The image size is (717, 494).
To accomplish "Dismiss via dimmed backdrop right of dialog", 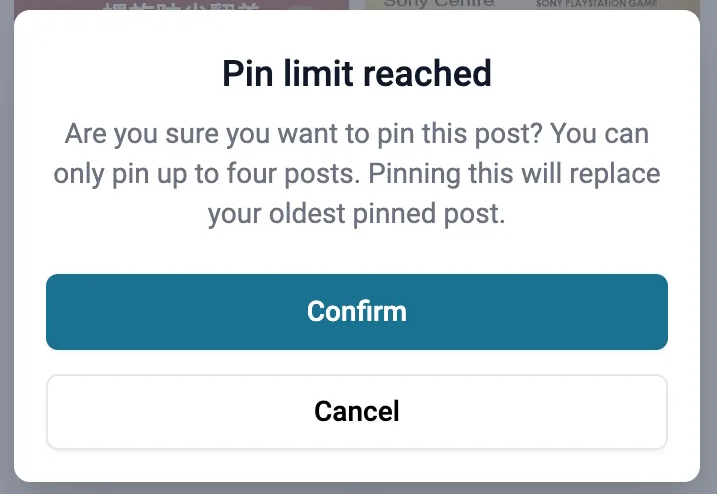I will (708, 247).
